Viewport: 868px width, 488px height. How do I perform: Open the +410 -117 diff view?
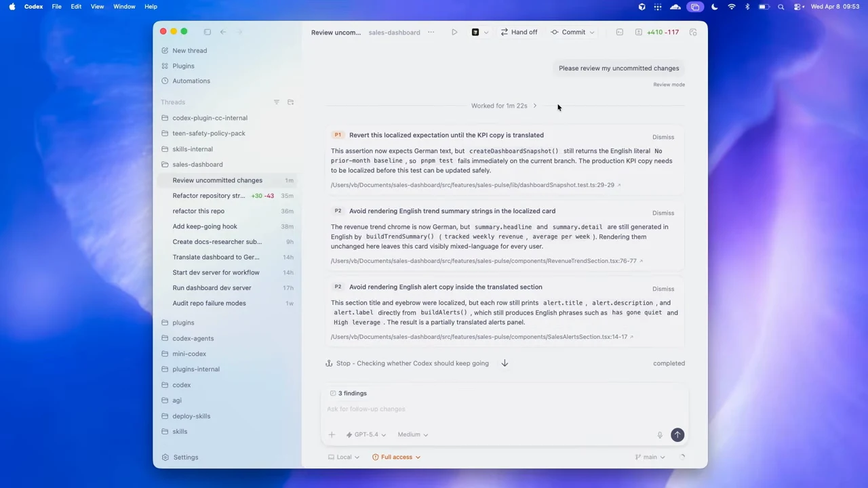click(657, 32)
